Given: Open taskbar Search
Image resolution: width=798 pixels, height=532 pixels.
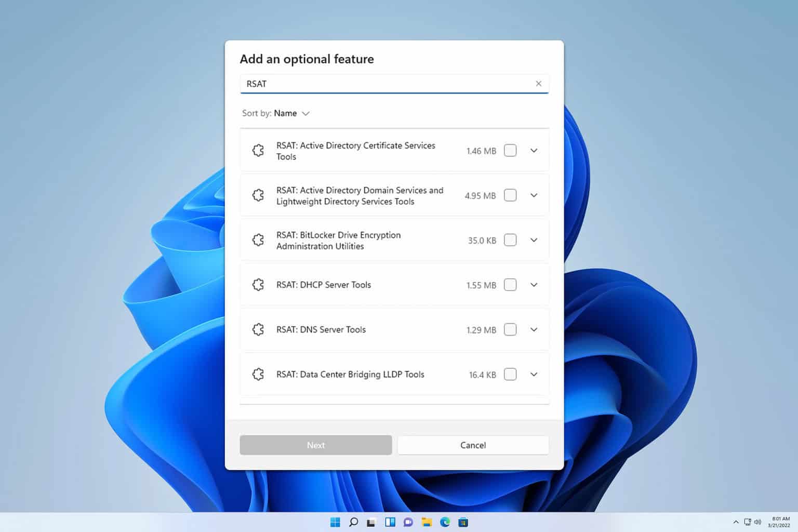Looking at the screenshot, I should click(353, 522).
